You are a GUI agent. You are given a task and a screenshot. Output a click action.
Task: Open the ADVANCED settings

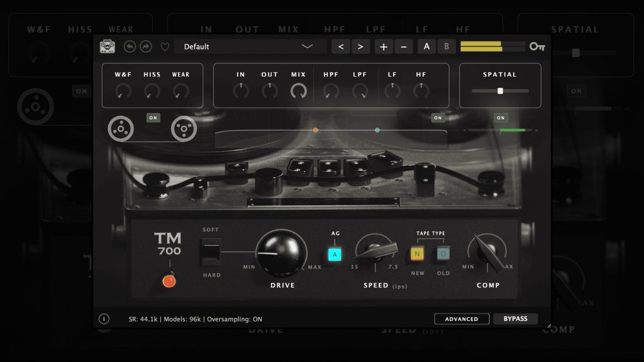pos(462,319)
